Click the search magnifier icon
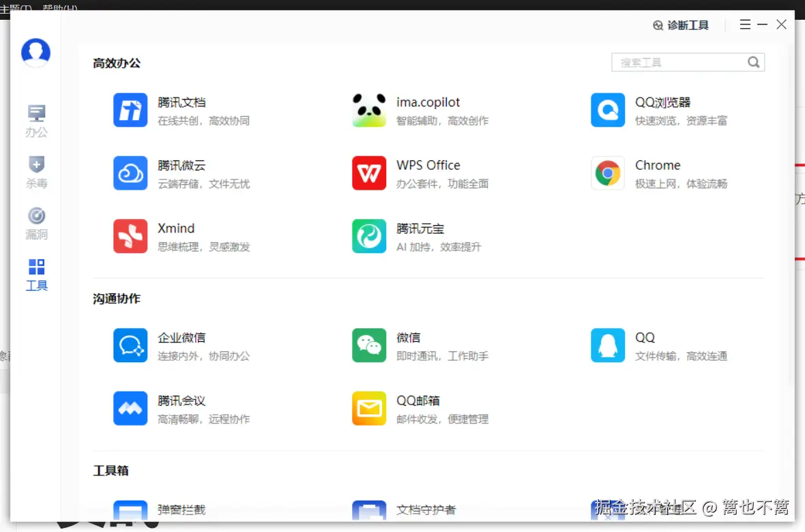The height and width of the screenshot is (532, 805). (x=753, y=62)
